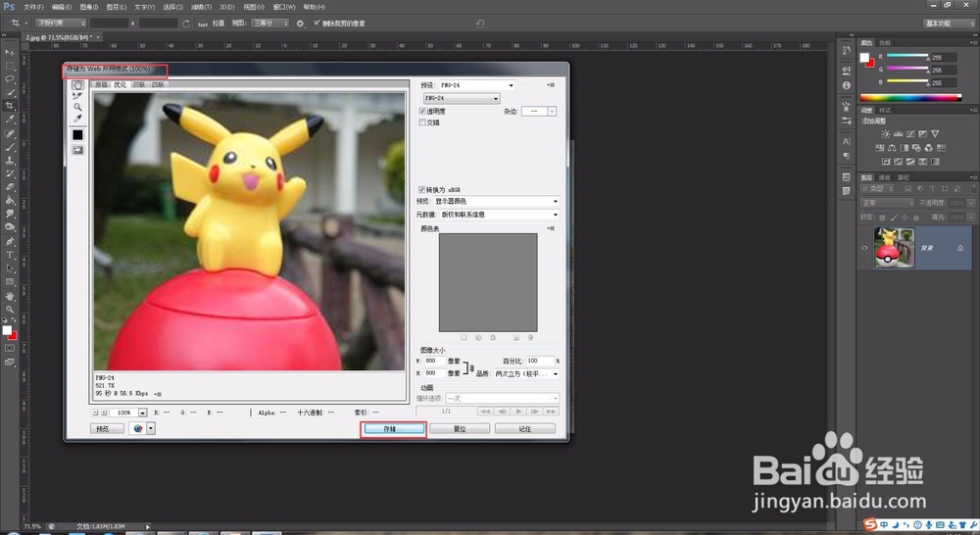Click the 存储 (Save) button

pos(393,429)
